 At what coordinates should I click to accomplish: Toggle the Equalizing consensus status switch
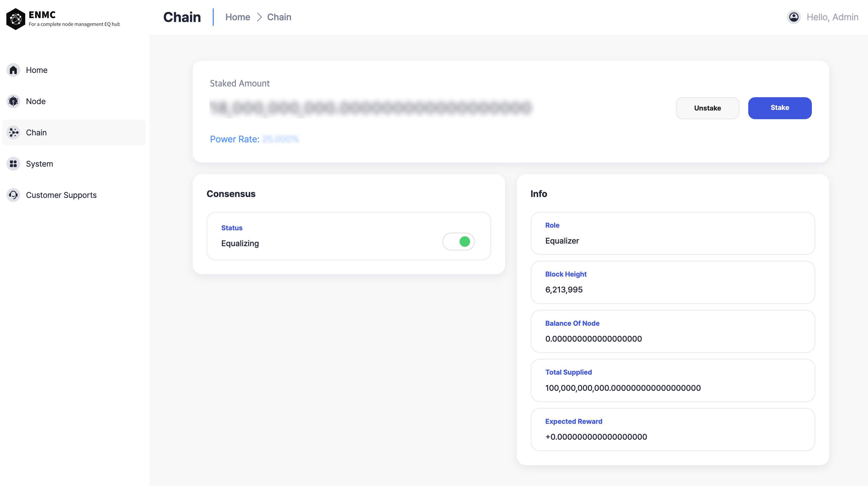coord(458,242)
